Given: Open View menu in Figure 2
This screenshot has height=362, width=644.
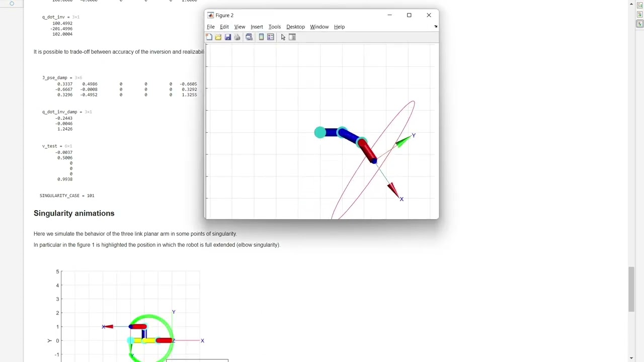Looking at the screenshot, I should pyautogui.click(x=239, y=27).
